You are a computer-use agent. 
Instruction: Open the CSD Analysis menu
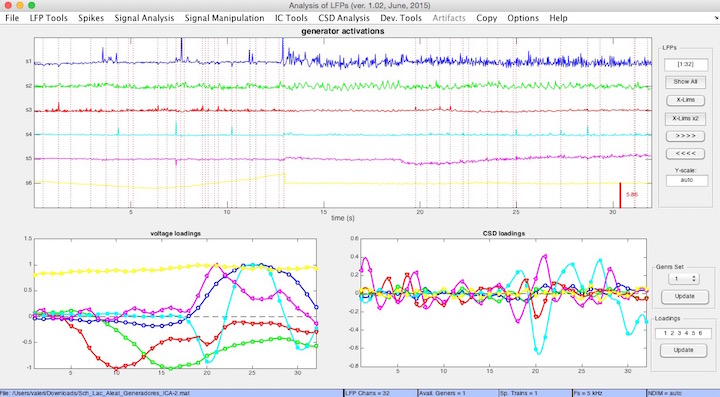click(x=343, y=18)
